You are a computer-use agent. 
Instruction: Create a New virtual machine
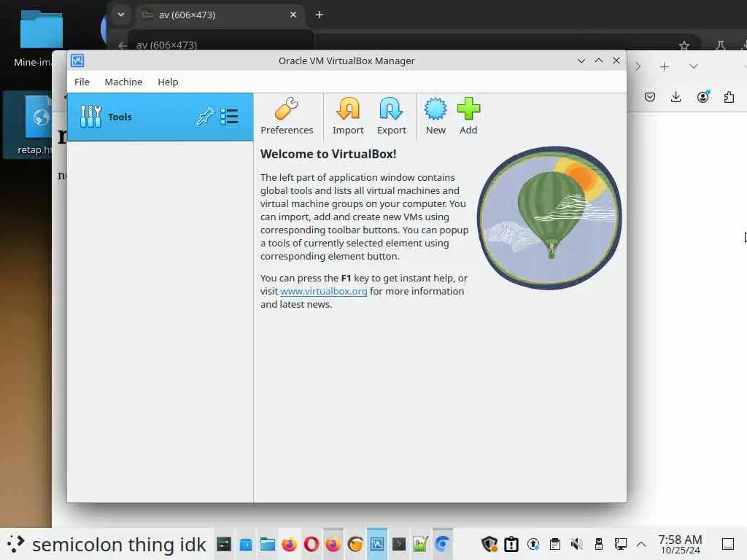(x=436, y=117)
